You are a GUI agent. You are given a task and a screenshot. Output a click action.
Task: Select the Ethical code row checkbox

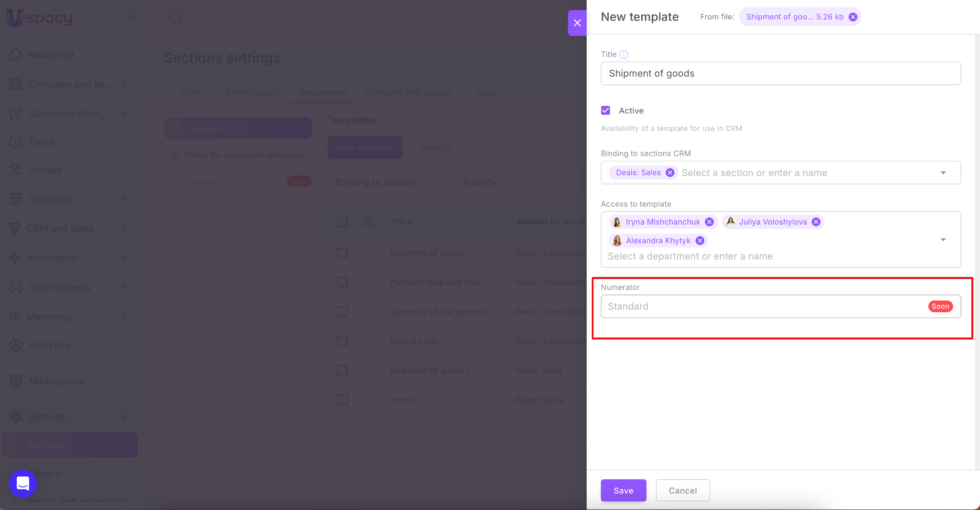click(x=342, y=341)
